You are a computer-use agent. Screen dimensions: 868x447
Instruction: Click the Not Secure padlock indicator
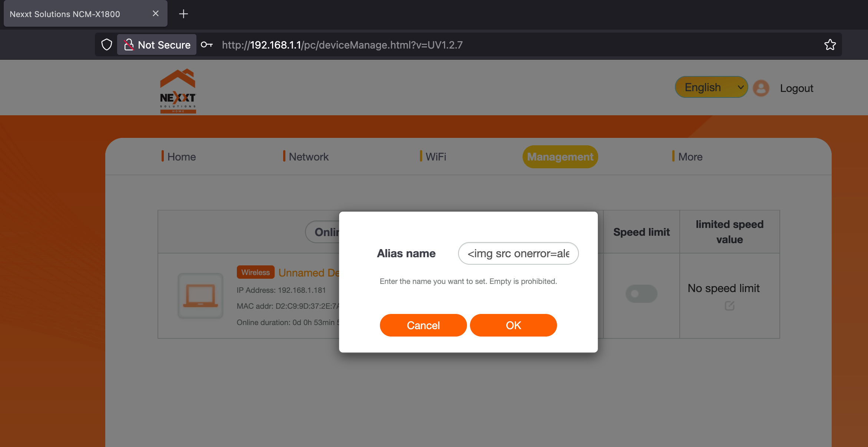coord(157,45)
